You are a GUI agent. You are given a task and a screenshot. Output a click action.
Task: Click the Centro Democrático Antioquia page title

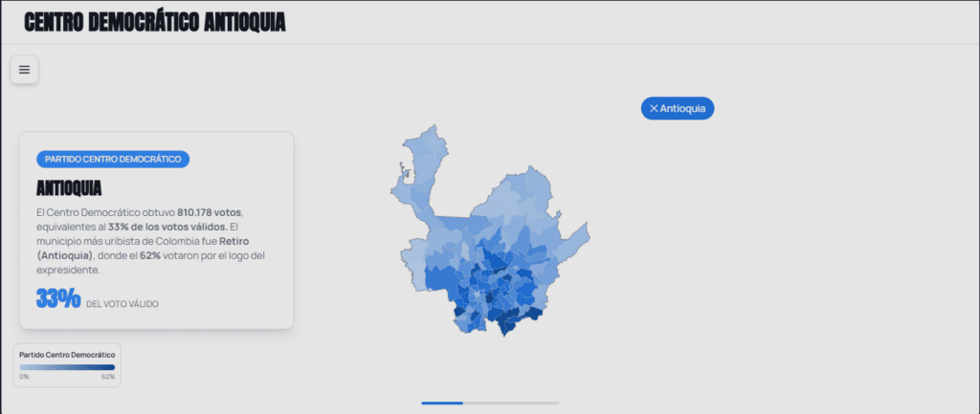click(154, 22)
